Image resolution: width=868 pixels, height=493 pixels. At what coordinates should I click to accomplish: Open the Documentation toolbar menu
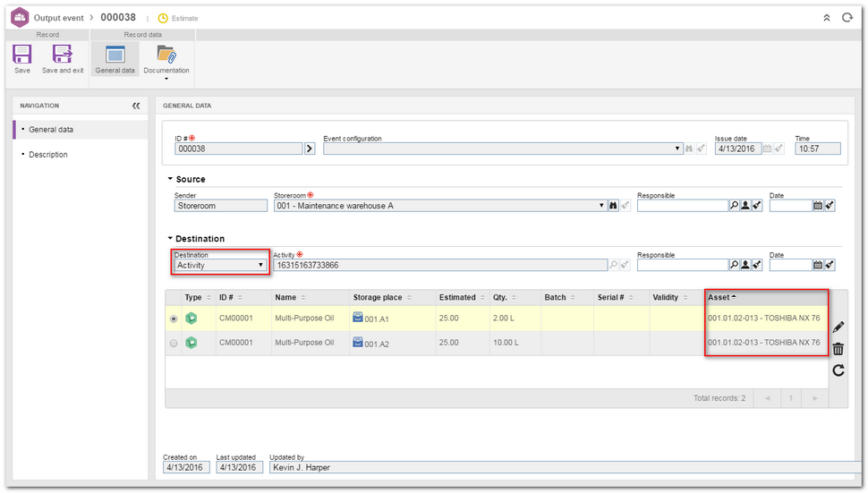166,62
